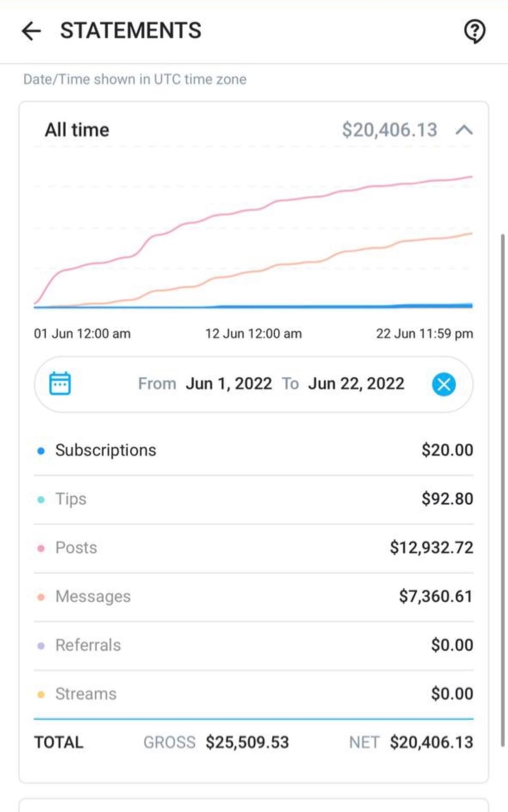508x812 pixels.
Task: Open the help question mark icon
Action: 475,31
